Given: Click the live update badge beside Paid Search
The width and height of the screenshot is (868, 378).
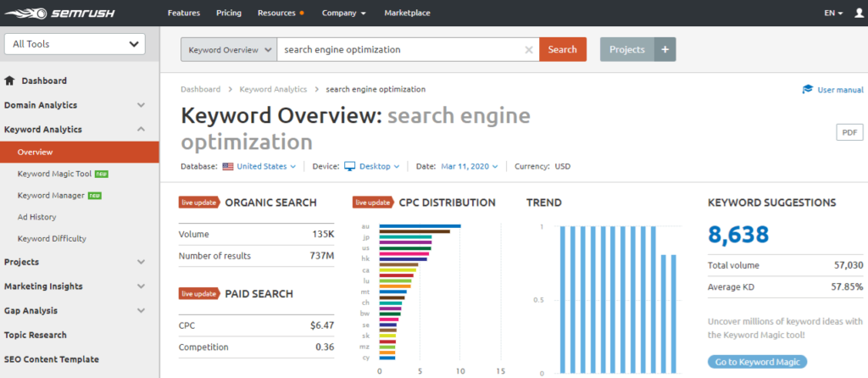Looking at the screenshot, I should click(199, 293).
